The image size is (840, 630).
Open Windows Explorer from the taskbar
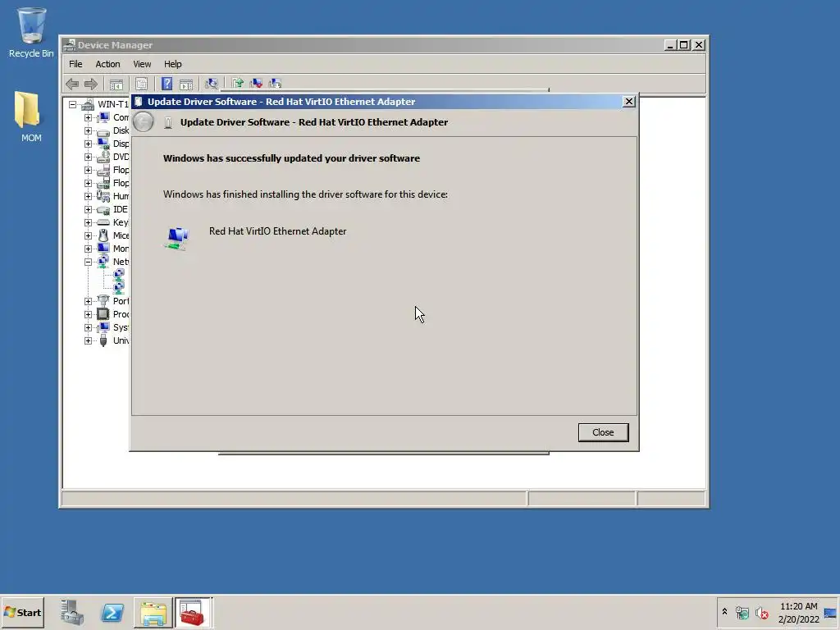click(x=153, y=612)
